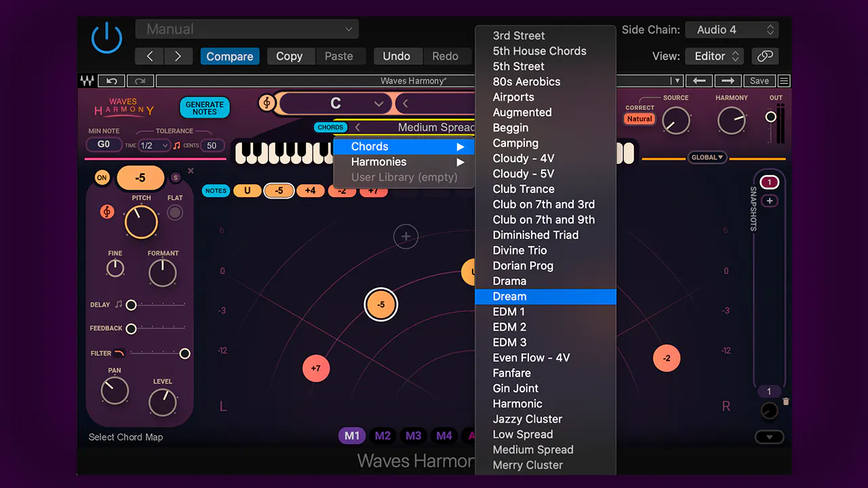Click Waves toolbar undo arrow
Screen dimensions: 868x488
[x=112, y=81]
